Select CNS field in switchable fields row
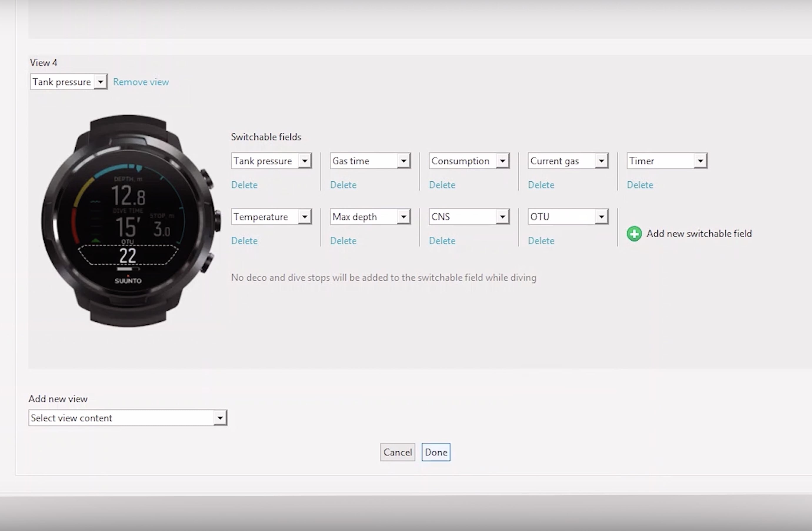Screen dimensions: 812x531 point(468,216)
